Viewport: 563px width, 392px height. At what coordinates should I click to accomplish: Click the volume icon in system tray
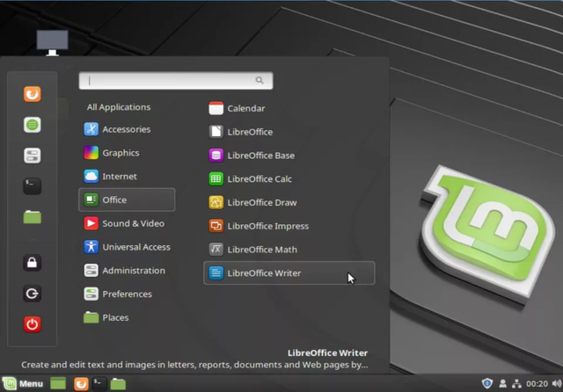pyautogui.click(x=556, y=384)
